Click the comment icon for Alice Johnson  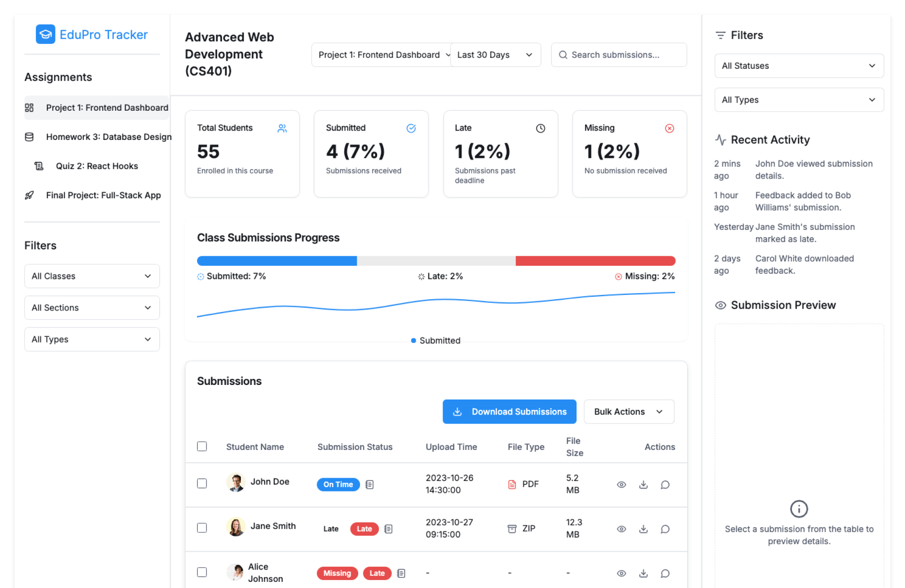pos(665,573)
